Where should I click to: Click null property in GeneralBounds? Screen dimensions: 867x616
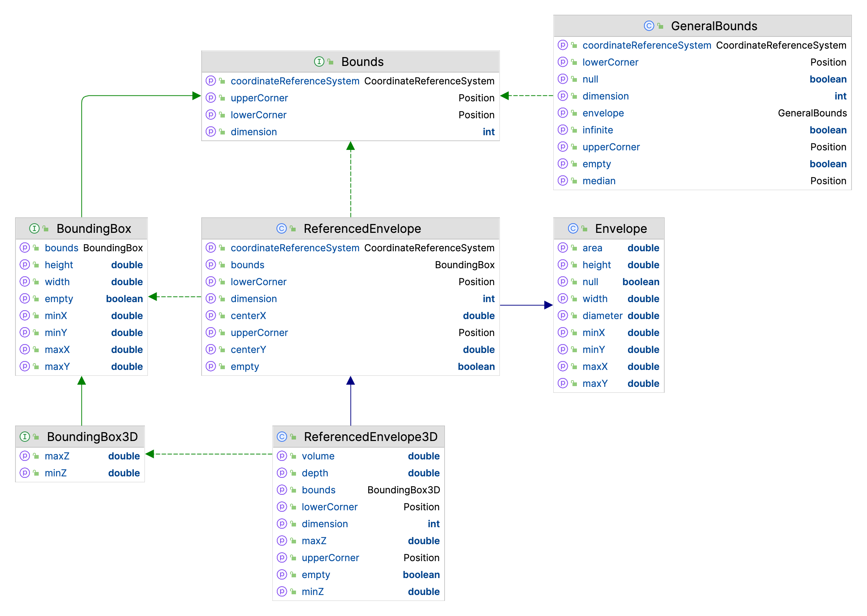[591, 79]
